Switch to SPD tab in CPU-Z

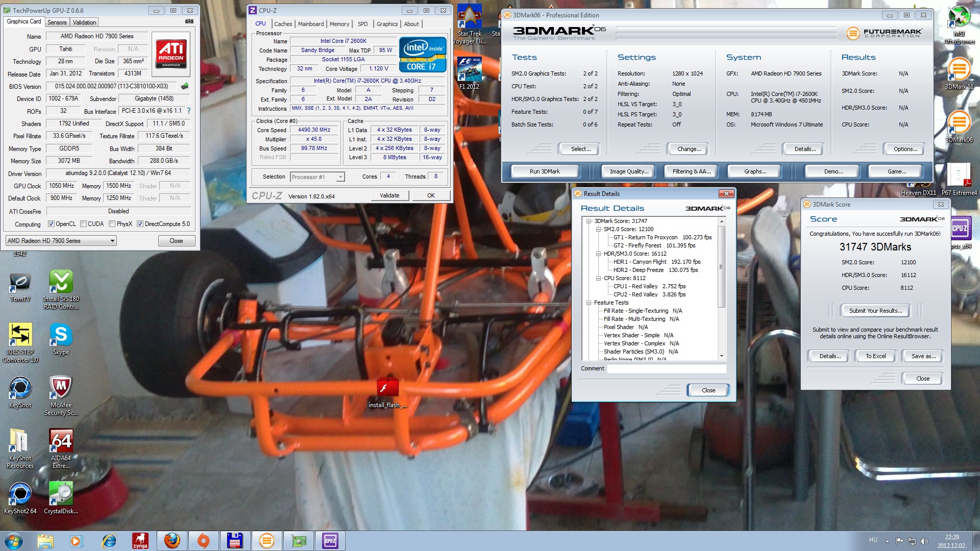click(362, 24)
